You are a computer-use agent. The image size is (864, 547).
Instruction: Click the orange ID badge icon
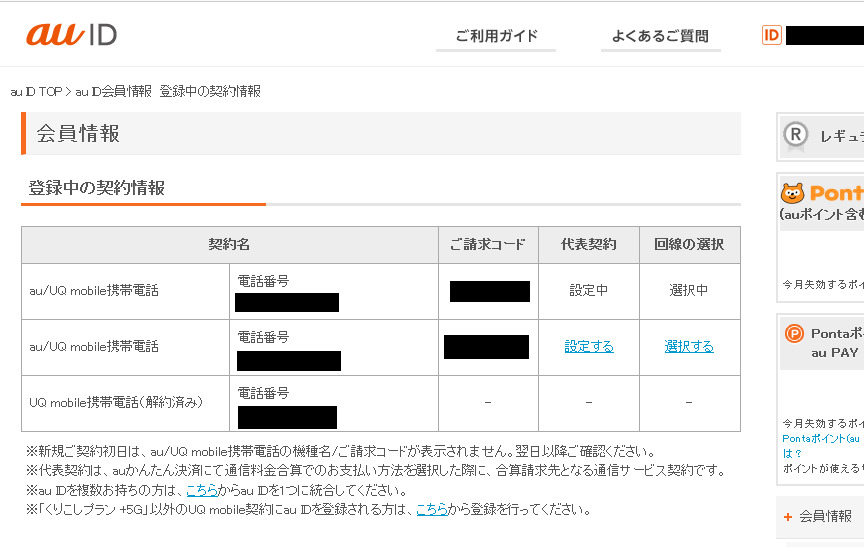point(771,35)
